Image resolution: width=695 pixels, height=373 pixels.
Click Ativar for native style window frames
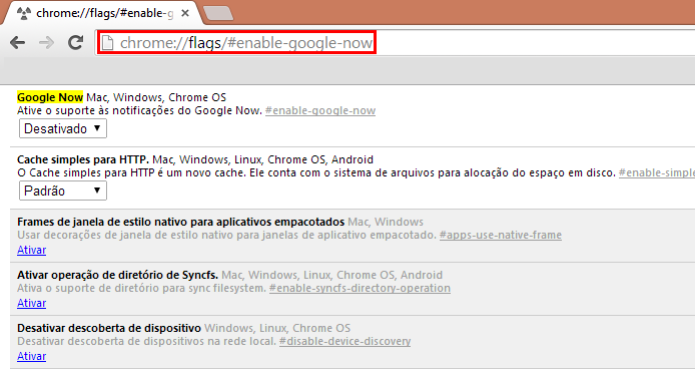click(31, 250)
